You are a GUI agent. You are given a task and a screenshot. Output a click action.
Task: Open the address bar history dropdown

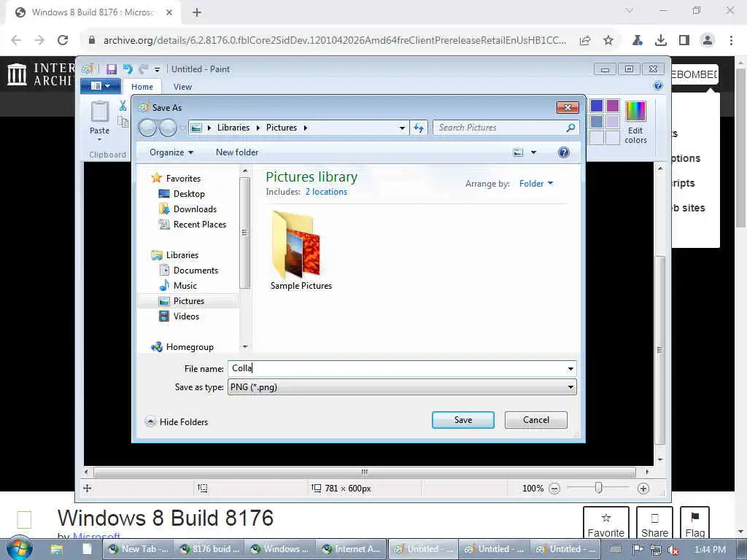click(x=402, y=128)
